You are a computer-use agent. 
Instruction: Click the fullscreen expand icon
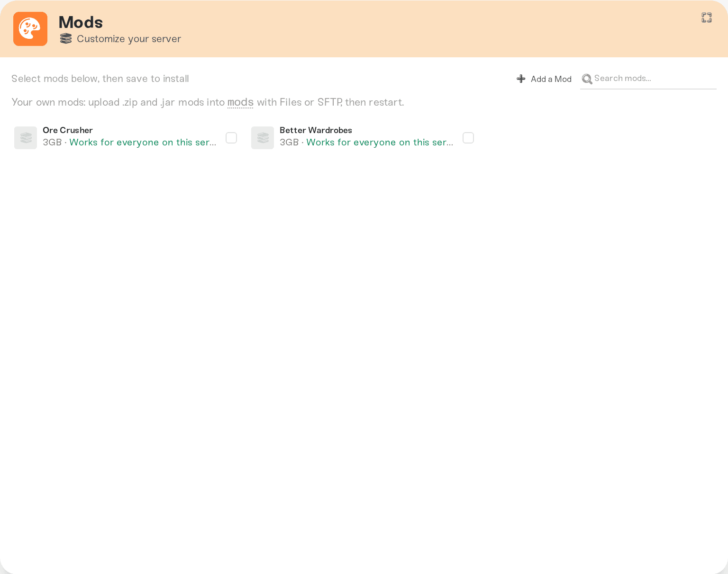point(707,18)
